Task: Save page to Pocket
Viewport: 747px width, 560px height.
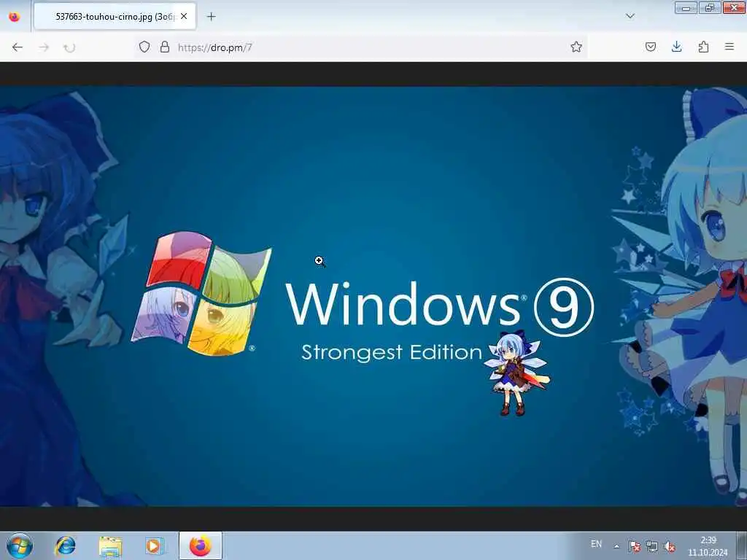Action: click(x=651, y=47)
